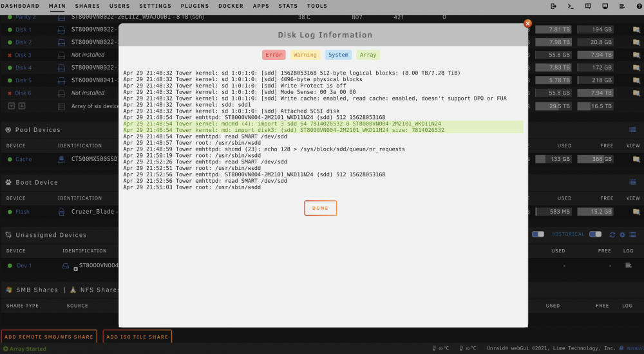Open the Docker menu

pos(231,6)
